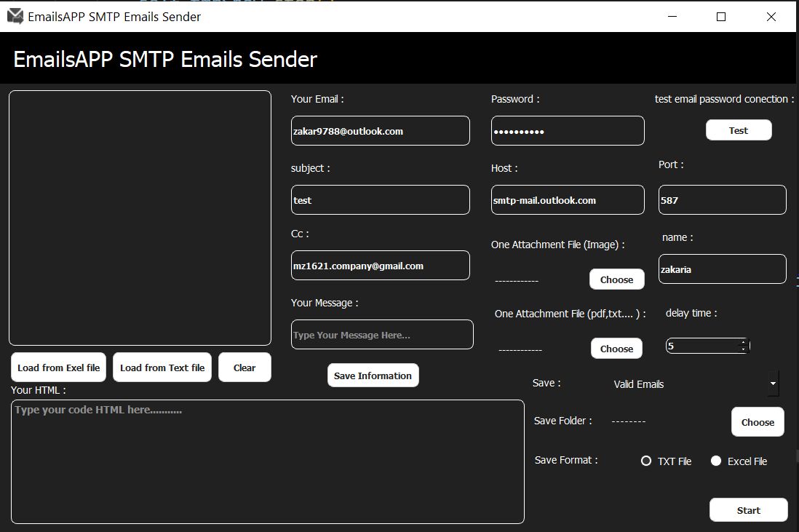799x532 pixels.
Task: Select the Port field showing 587
Action: 722,199
